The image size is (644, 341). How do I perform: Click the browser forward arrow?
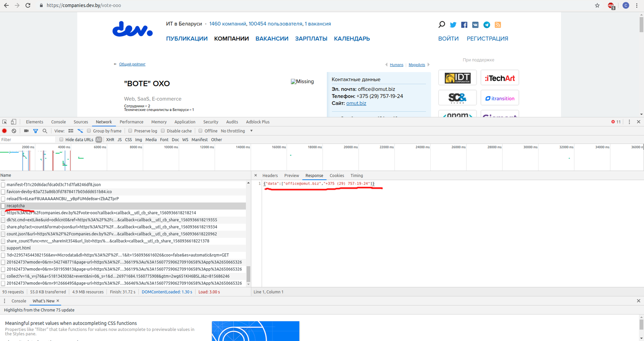point(17,5)
